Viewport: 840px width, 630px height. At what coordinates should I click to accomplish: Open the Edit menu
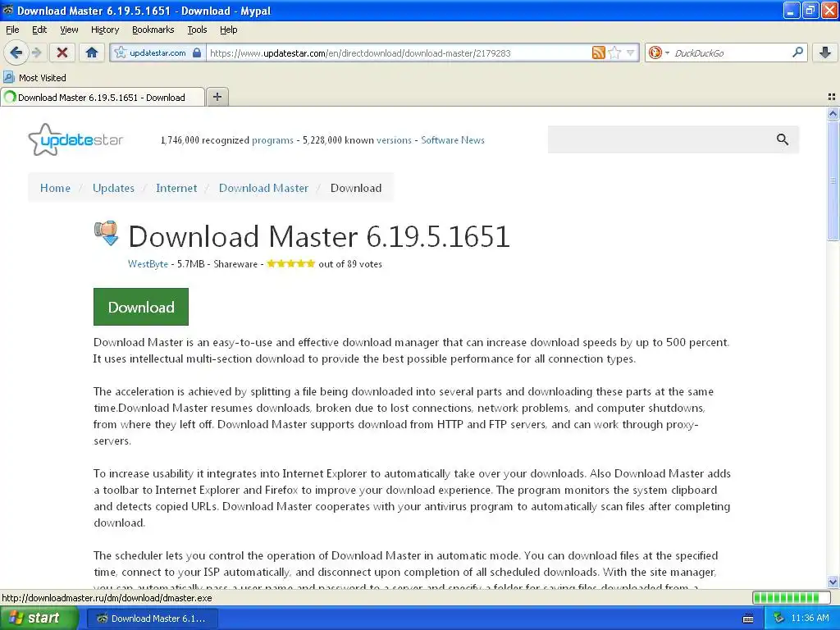39,30
